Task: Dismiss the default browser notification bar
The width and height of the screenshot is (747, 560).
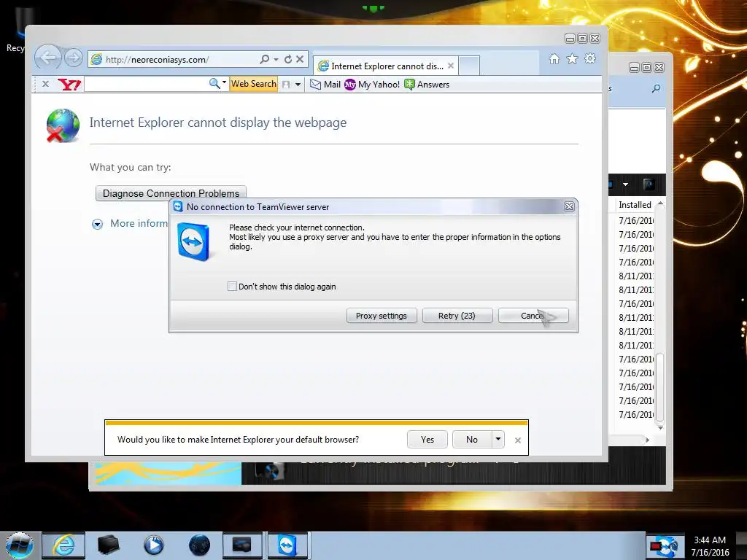Action: (518, 440)
